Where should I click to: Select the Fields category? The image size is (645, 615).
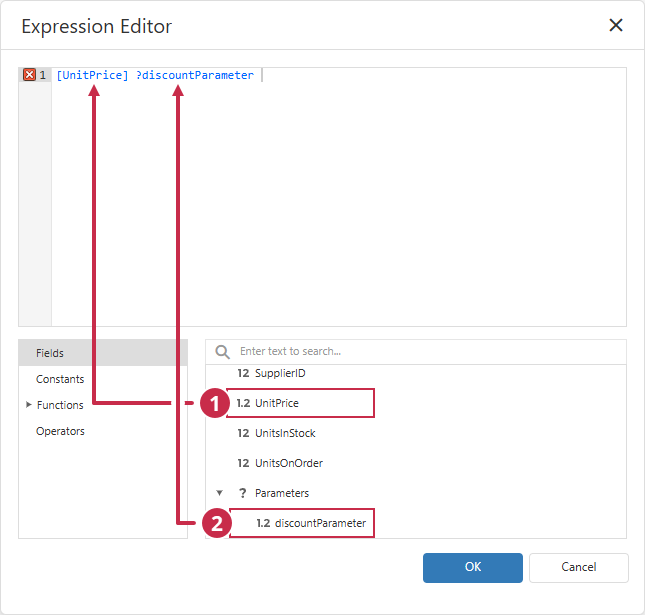(103, 353)
